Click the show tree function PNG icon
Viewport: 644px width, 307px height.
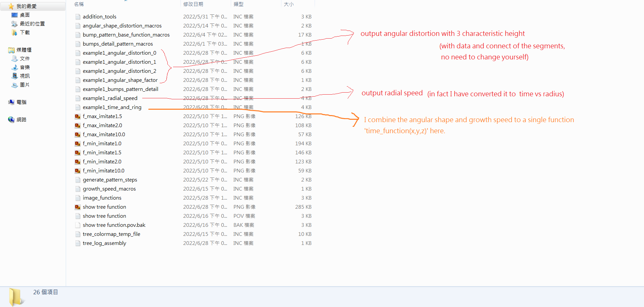click(x=78, y=207)
